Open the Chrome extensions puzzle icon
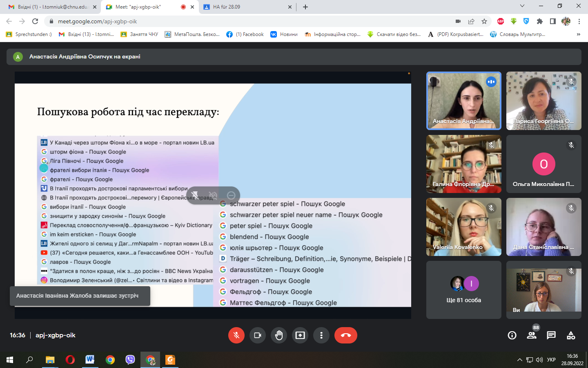Image resolution: width=588 pixels, height=368 pixels. (x=540, y=21)
